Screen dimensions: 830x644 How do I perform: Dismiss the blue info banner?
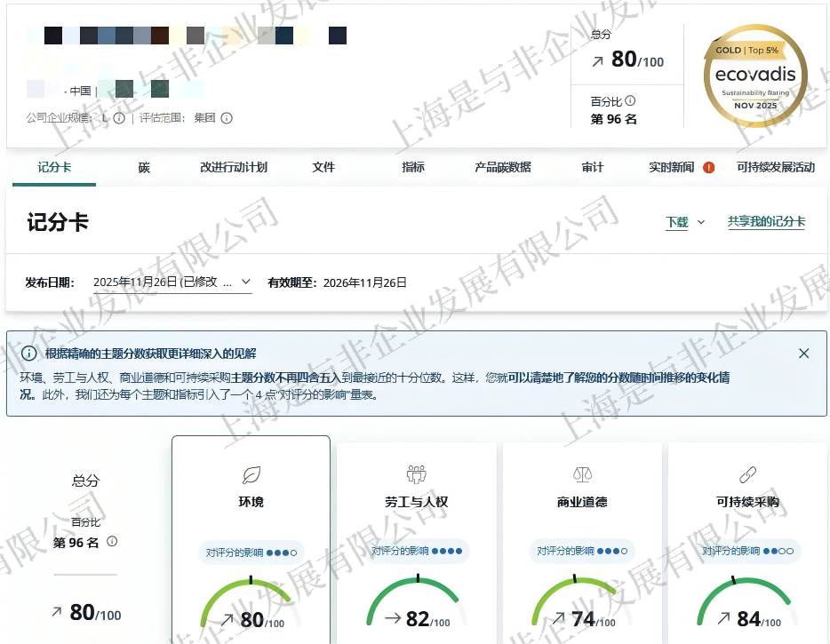click(804, 354)
